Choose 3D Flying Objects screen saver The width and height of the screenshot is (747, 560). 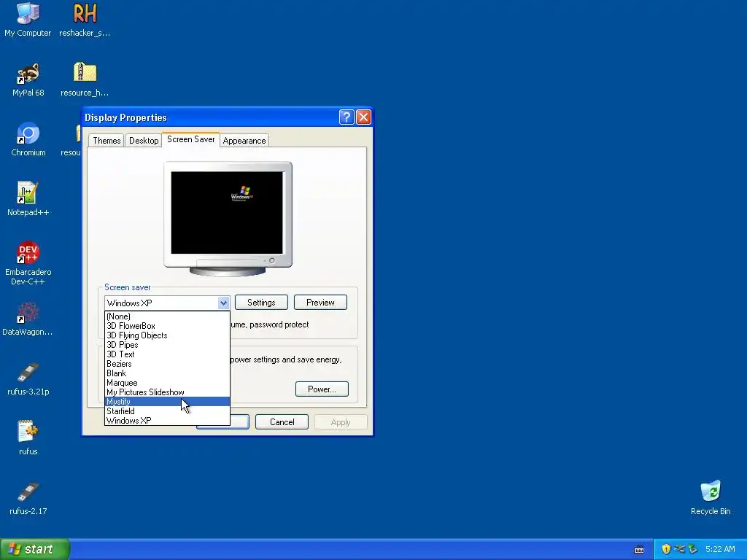pyautogui.click(x=167, y=335)
